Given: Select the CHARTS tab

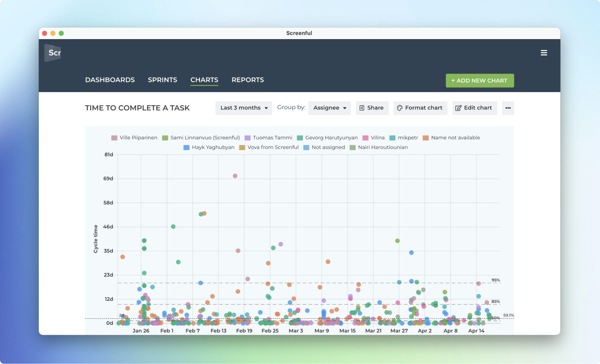Looking at the screenshot, I should (204, 80).
